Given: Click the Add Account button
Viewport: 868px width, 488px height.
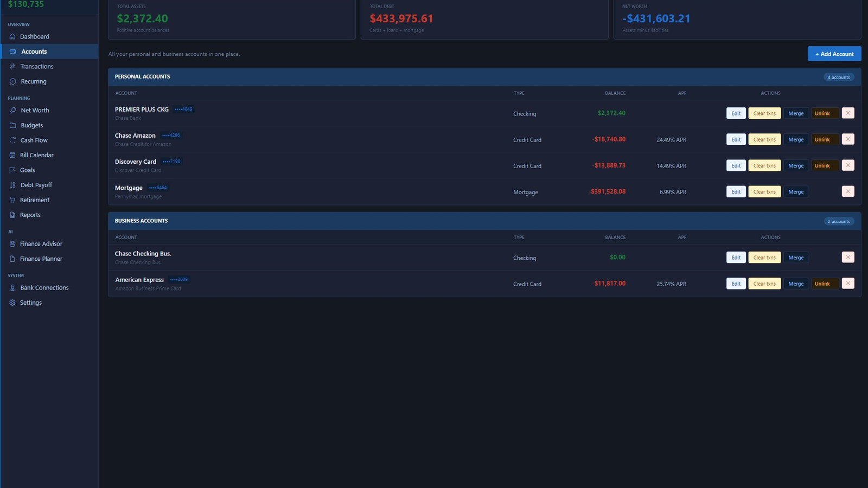Looking at the screenshot, I should (x=834, y=54).
